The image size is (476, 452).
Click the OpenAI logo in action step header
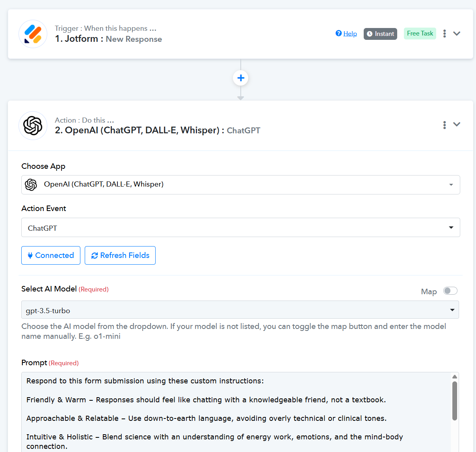click(33, 125)
